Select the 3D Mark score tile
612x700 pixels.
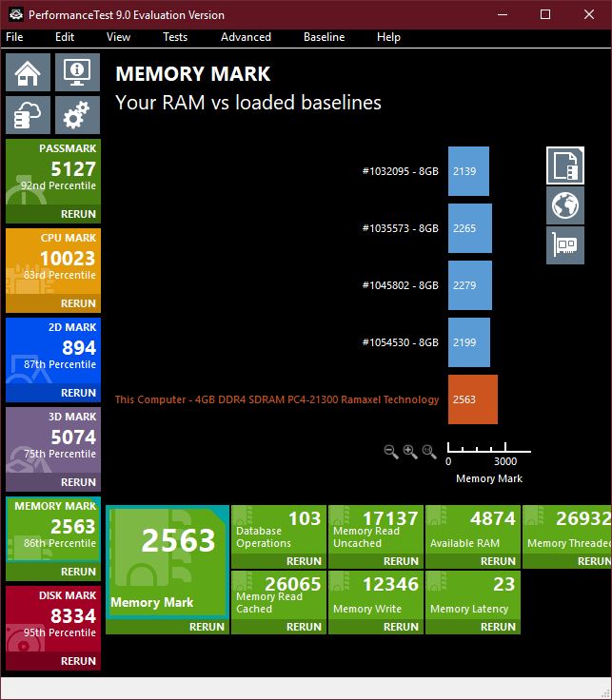pos(53,440)
